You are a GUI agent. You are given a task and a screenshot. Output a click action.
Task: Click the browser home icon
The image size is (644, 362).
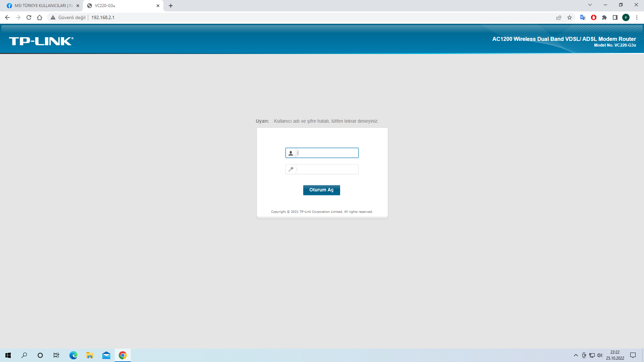(40, 17)
